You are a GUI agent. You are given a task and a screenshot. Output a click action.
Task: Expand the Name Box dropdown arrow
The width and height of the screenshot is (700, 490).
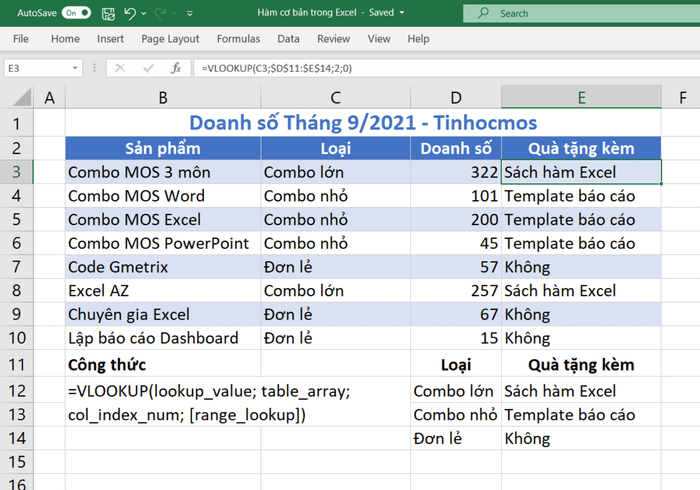[75, 68]
